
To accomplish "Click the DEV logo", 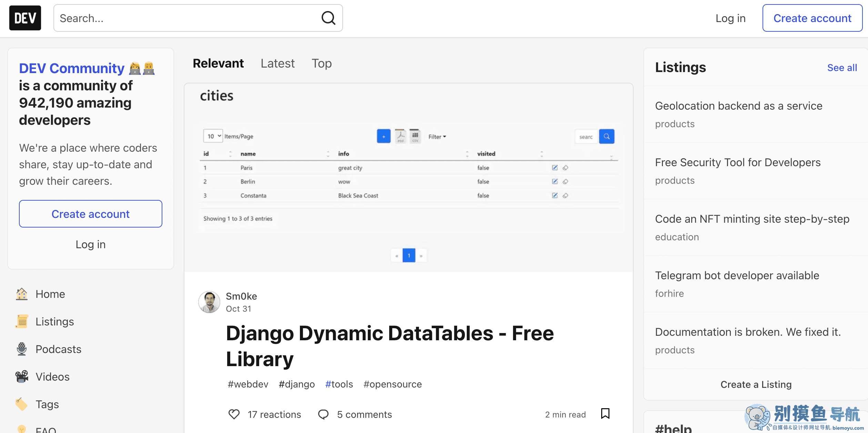I will [25, 18].
